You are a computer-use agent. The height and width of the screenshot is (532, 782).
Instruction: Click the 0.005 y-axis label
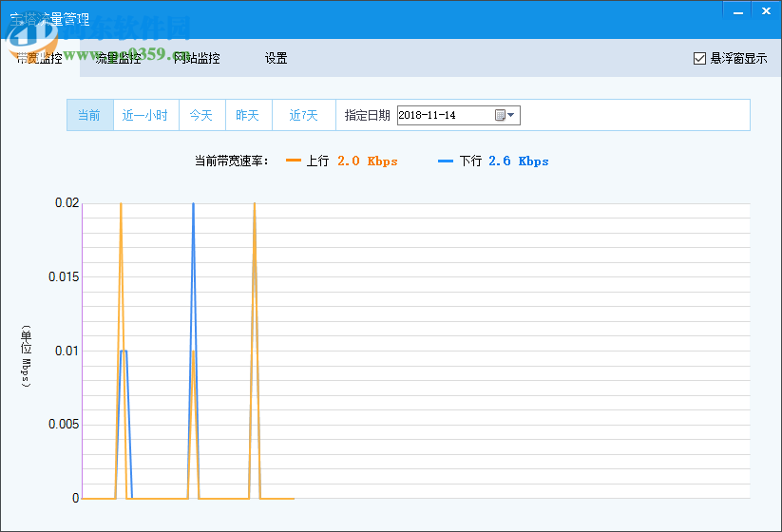[64, 425]
